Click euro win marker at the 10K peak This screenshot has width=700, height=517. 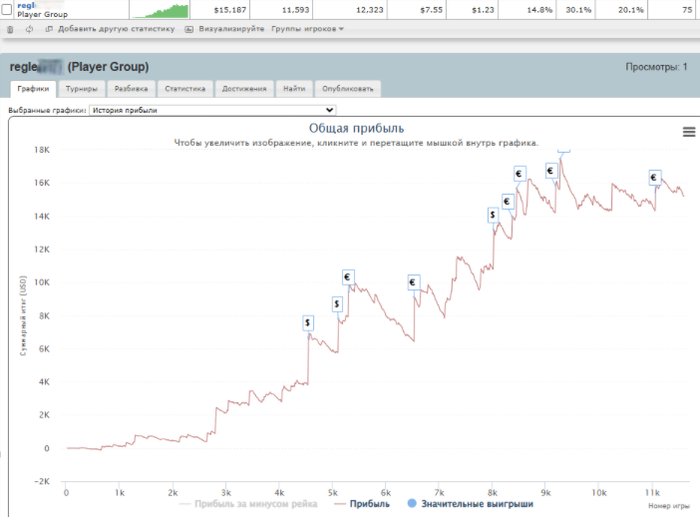[348, 277]
